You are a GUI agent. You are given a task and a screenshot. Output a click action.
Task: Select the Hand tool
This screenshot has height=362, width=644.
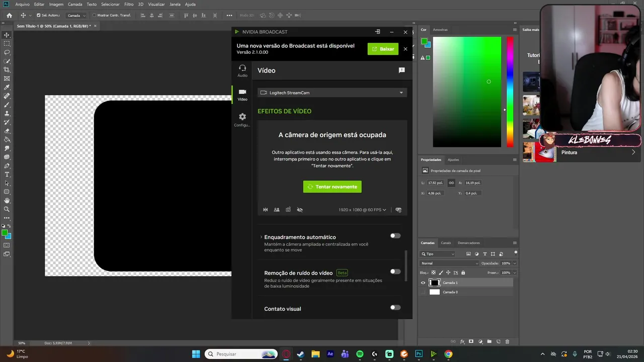7,201
